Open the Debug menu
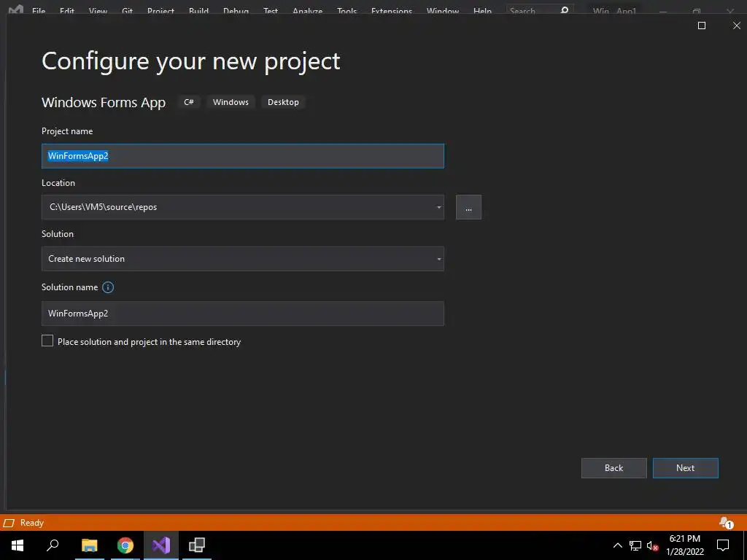 click(236, 10)
